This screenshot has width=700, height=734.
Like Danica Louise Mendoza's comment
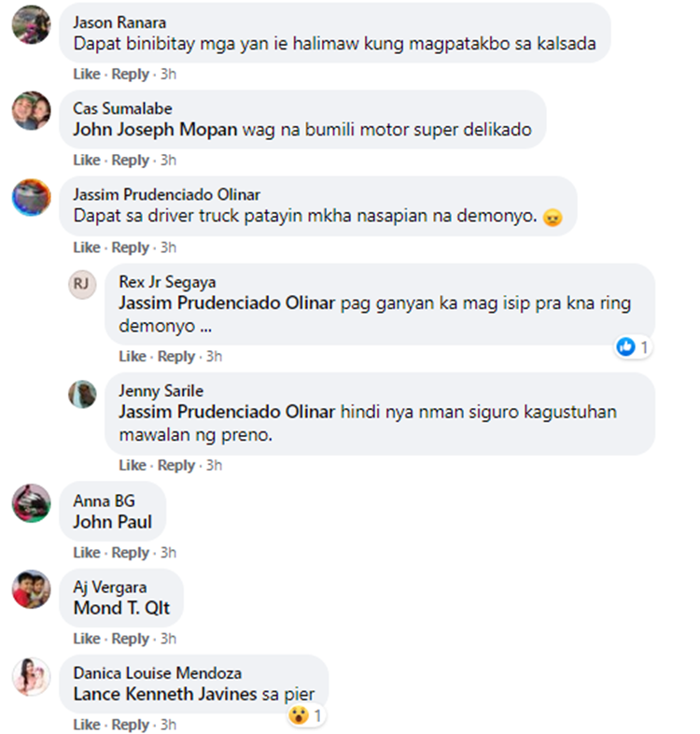87,725
